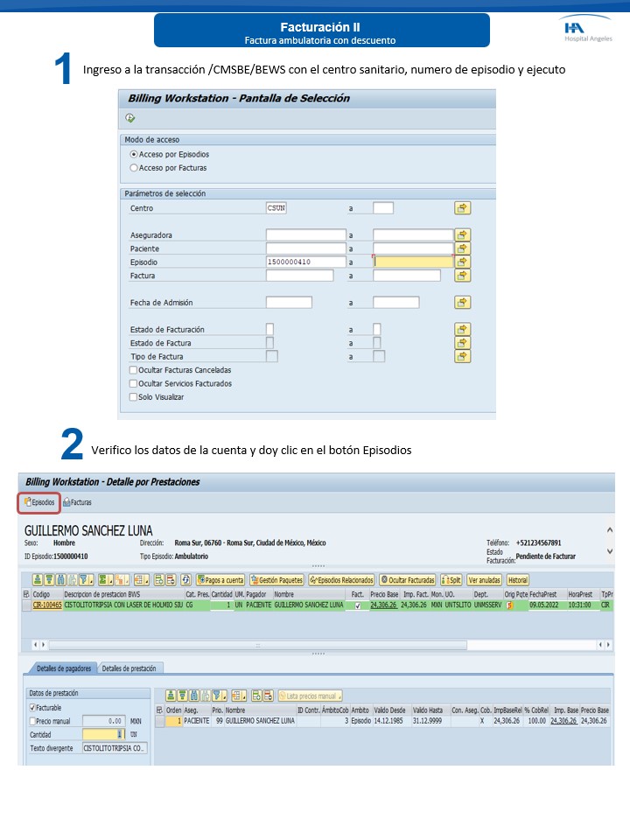Click the Facturas toolbar button
Image resolution: width=630 pixels, height=840 pixels.
tap(77, 502)
